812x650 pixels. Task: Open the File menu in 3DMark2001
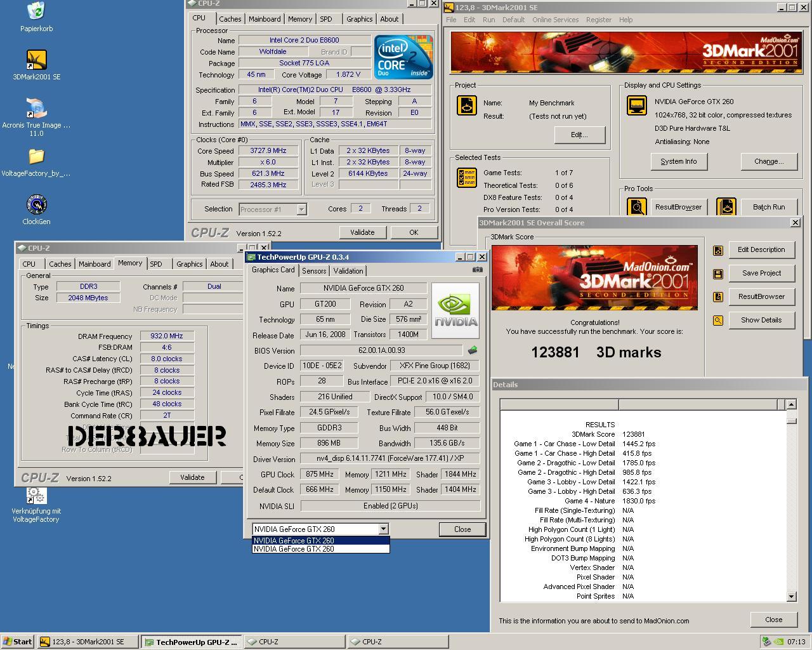[451, 20]
